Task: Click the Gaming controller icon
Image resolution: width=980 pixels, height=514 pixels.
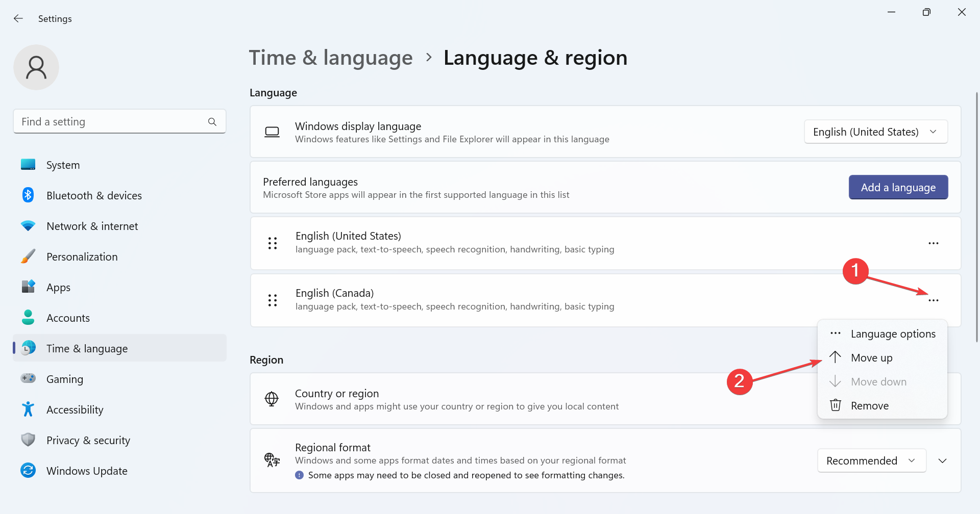Action: (28, 378)
